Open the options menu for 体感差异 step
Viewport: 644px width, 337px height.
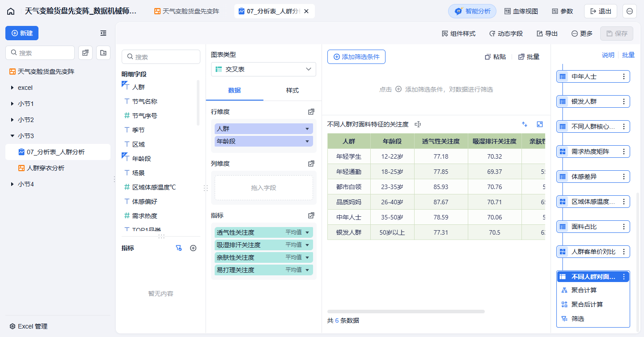point(624,177)
